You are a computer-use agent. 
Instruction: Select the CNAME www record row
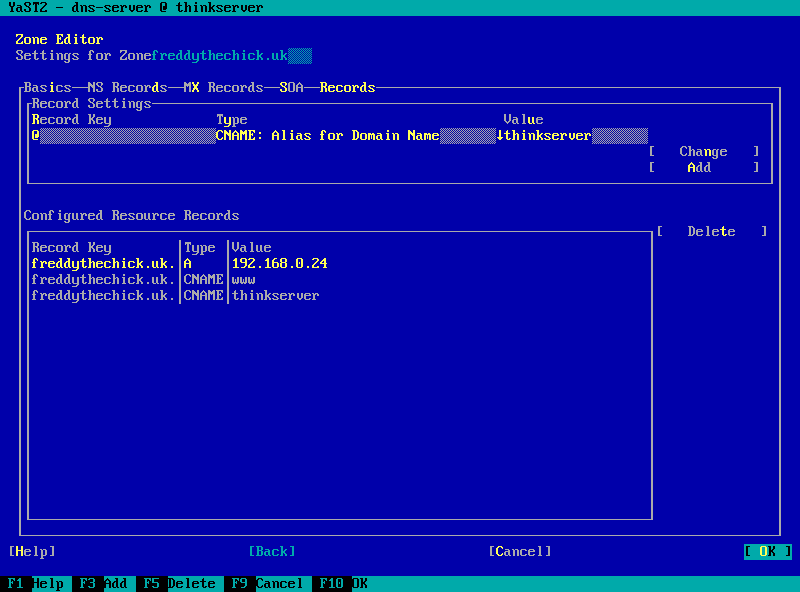340,280
